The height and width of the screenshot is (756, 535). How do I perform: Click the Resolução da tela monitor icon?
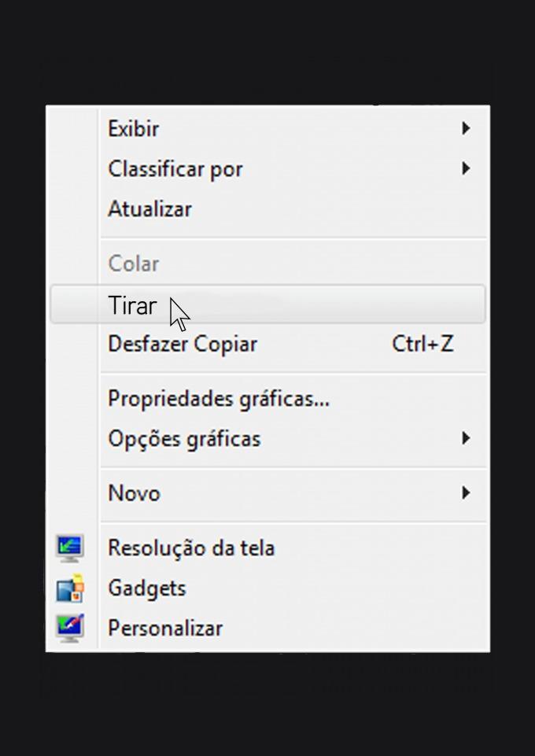coord(70,548)
